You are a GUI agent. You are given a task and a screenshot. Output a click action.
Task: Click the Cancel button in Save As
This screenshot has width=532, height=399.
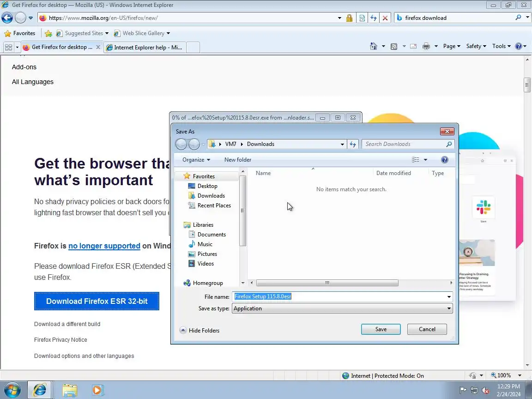pyautogui.click(x=427, y=329)
